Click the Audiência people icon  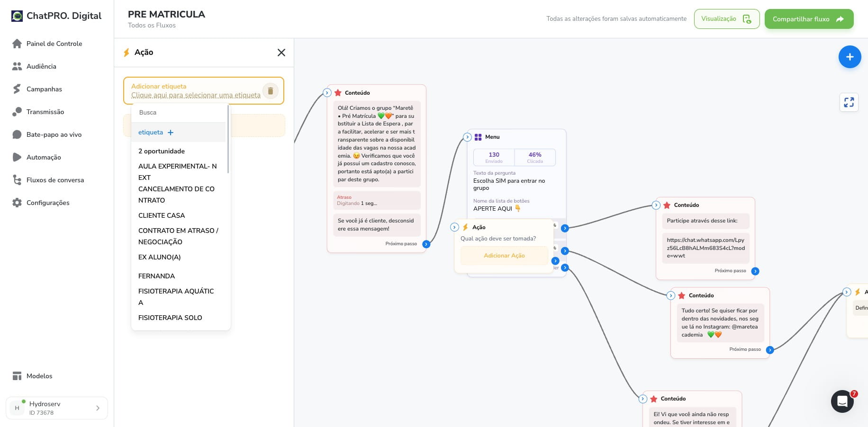17,66
